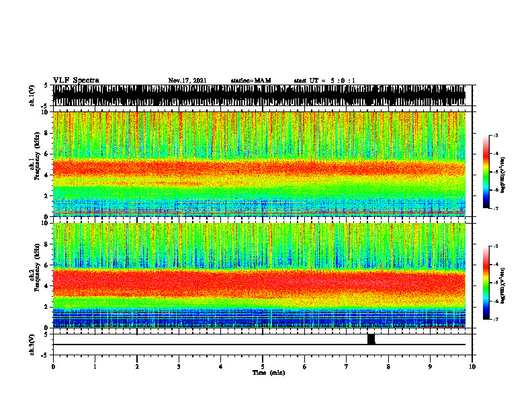Viewport: 532px width, 411px height.
Task: Click the "-3" label on lower color scale
Action: point(496,246)
